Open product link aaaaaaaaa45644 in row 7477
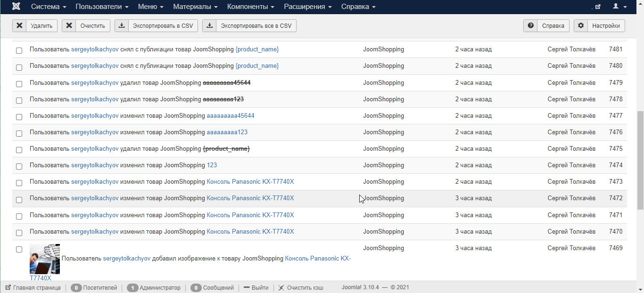 [x=231, y=115]
